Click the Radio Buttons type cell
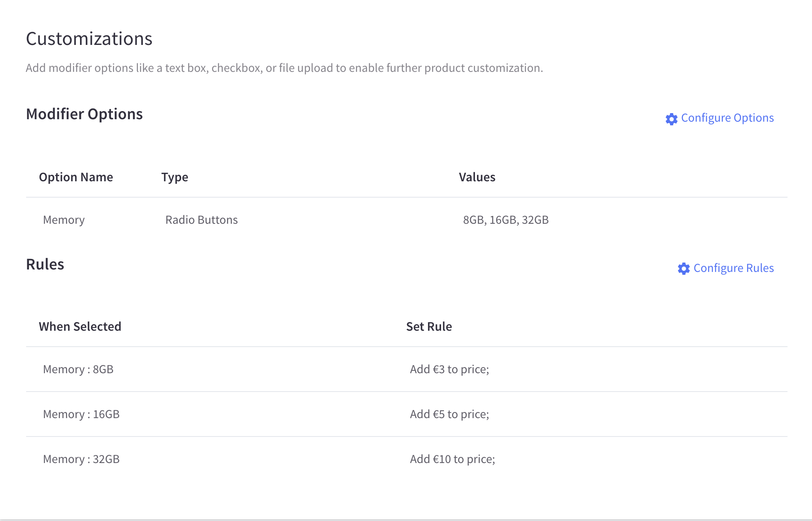Image resolution: width=812 pixels, height=521 pixels. tap(202, 220)
